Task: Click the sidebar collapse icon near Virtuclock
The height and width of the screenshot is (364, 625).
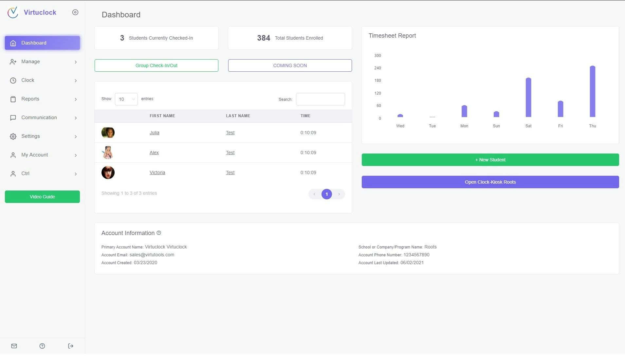Action: (75, 12)
